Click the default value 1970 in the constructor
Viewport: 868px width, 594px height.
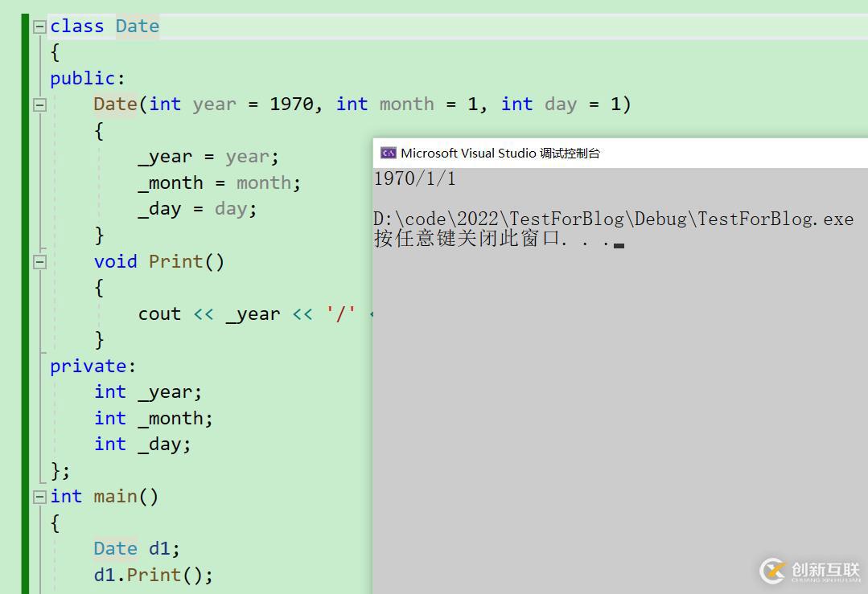pyautogui.click(x=291, y=104)
